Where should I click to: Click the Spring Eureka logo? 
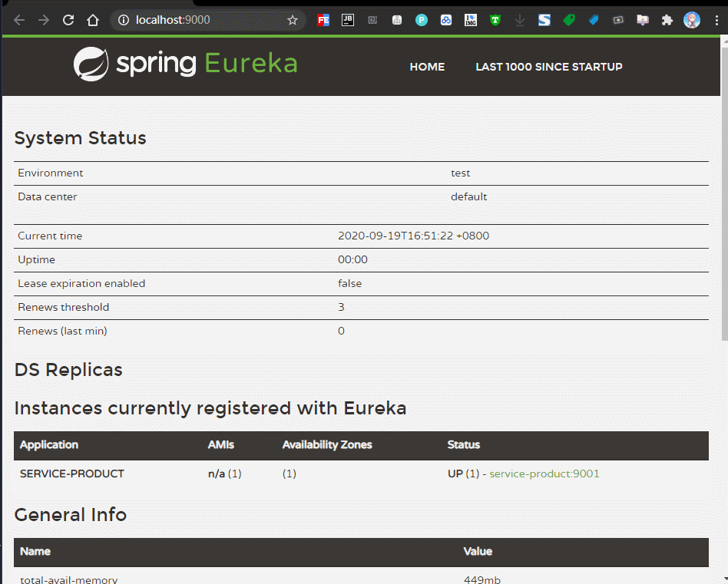click(185, 64)
